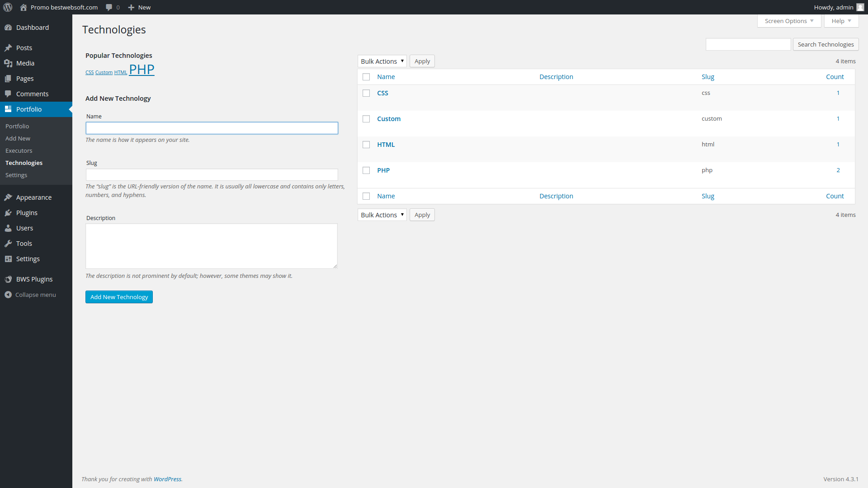
Task: Focus the Slug input field
Action: 212,174
